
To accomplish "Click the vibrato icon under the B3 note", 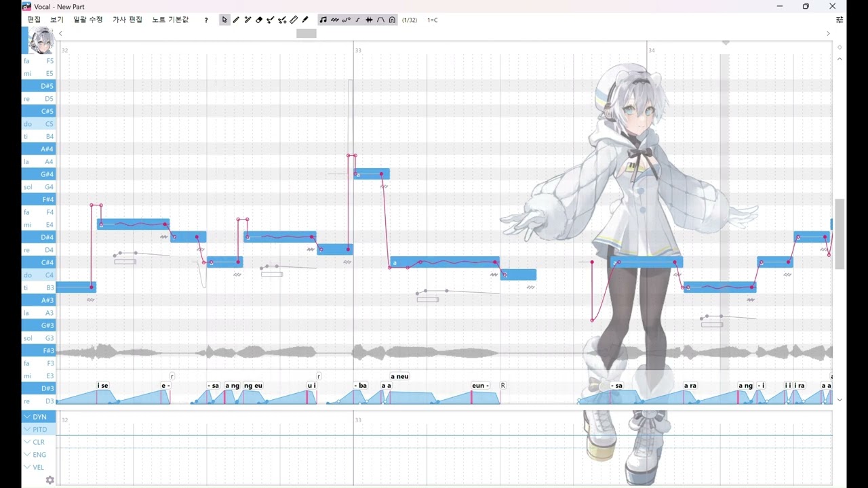I will pos(91,300).
